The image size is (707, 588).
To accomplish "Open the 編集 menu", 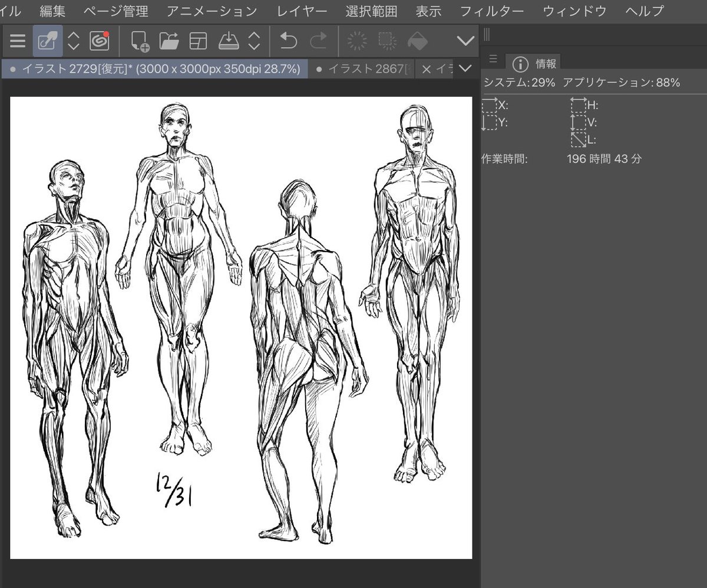I will (52, 11).
